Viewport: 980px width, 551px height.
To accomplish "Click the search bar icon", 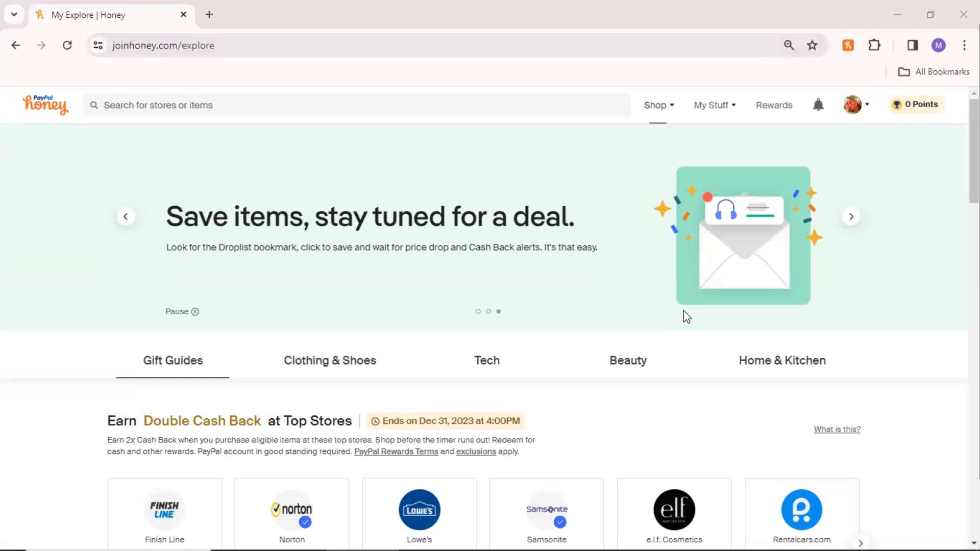I will 94,105.
